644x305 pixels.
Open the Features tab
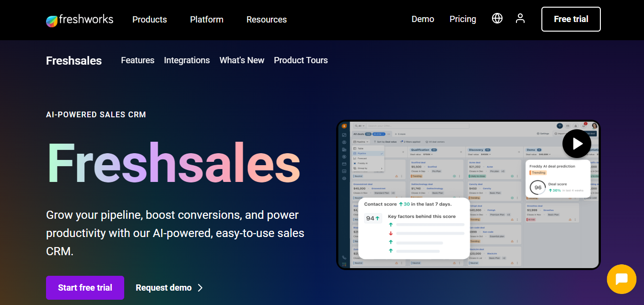click(138, 60)
